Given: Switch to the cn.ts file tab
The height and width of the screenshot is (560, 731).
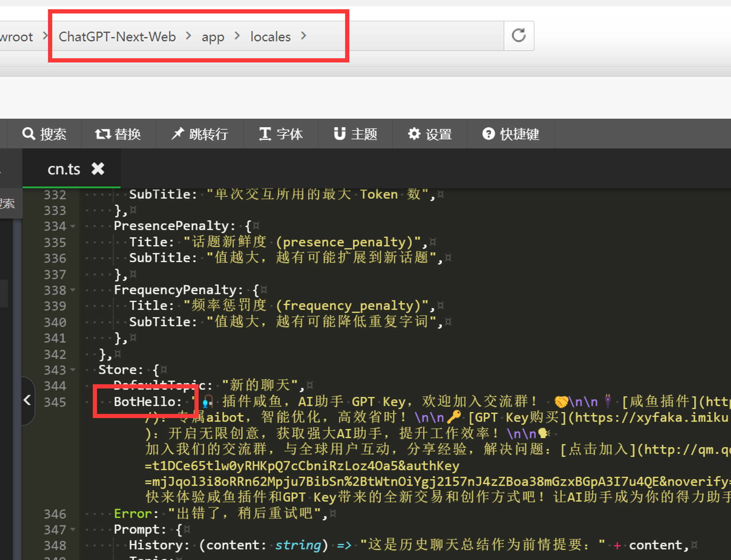Looking at the screenshot, I should click(x=64, y=169).
